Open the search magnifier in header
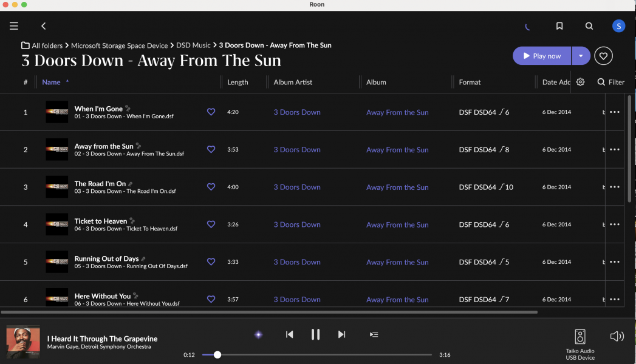The height and width of the screenshot is (364, 636). tap(589, 26)
